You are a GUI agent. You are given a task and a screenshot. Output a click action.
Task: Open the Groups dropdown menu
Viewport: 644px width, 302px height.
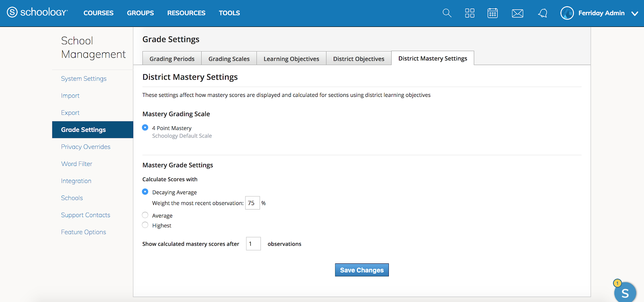(x=140, y=13)
